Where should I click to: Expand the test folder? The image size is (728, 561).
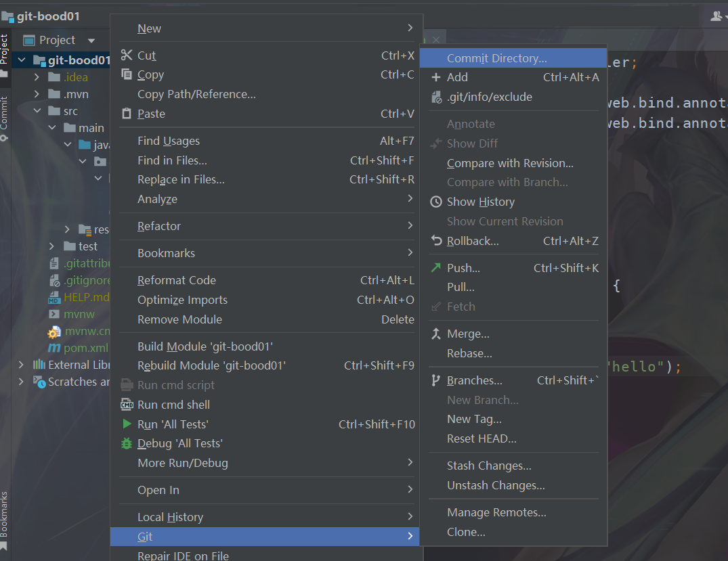(x=52, y=246)
